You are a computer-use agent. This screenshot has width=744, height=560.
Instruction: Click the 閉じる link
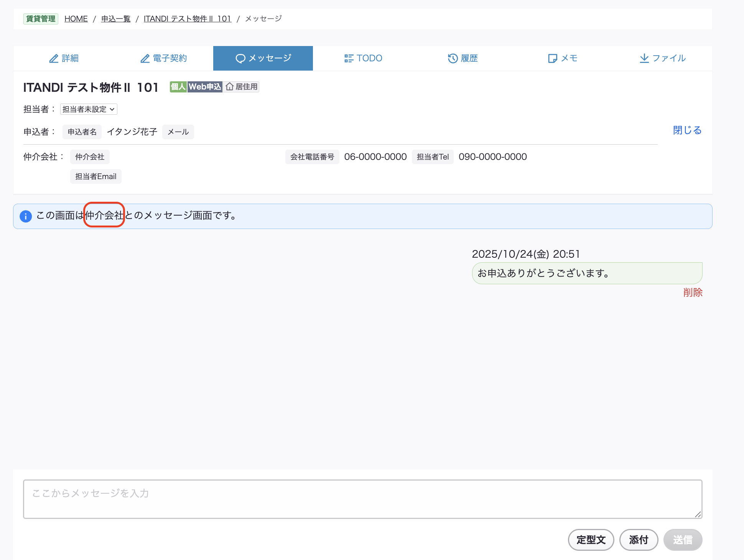[x=687, y=130]
